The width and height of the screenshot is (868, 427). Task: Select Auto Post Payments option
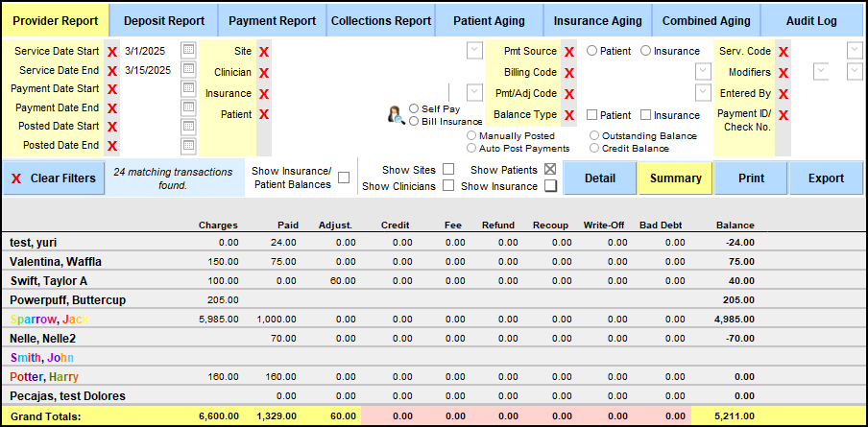[471, 148]
